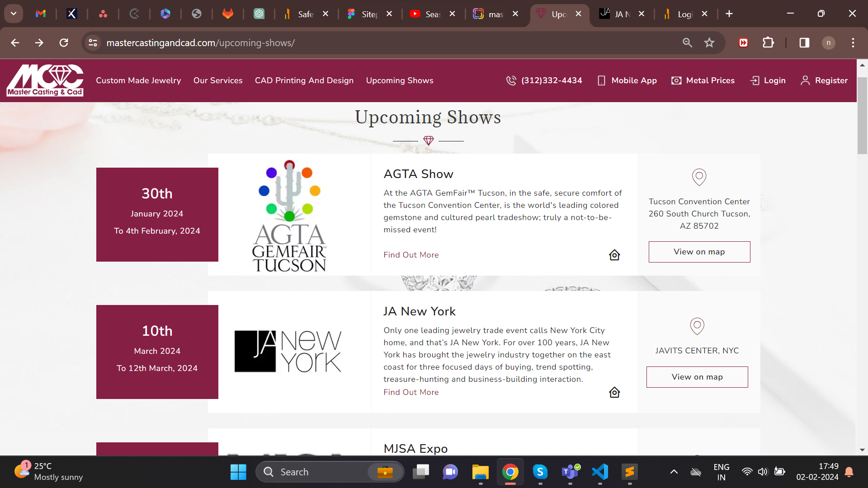868x488 pixels.
Task: Open the notification bell in system tray
Action: 849,472
